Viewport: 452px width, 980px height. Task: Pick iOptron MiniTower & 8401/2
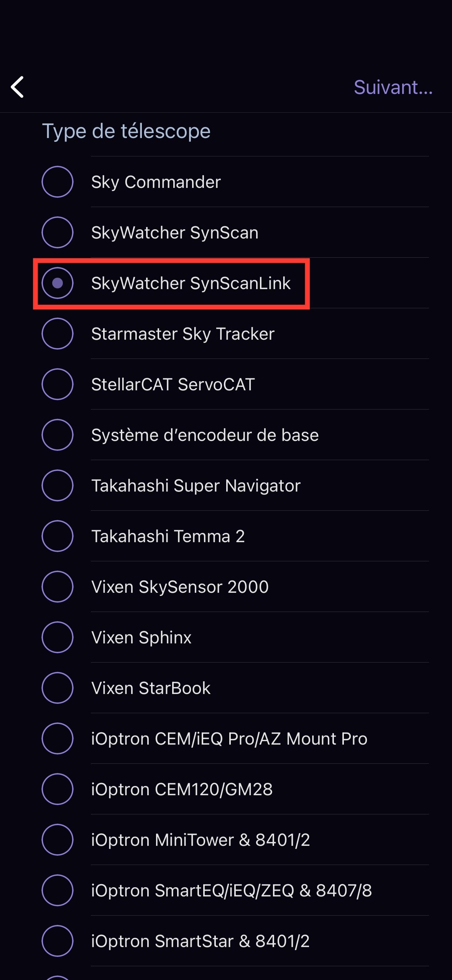point(58,840)
